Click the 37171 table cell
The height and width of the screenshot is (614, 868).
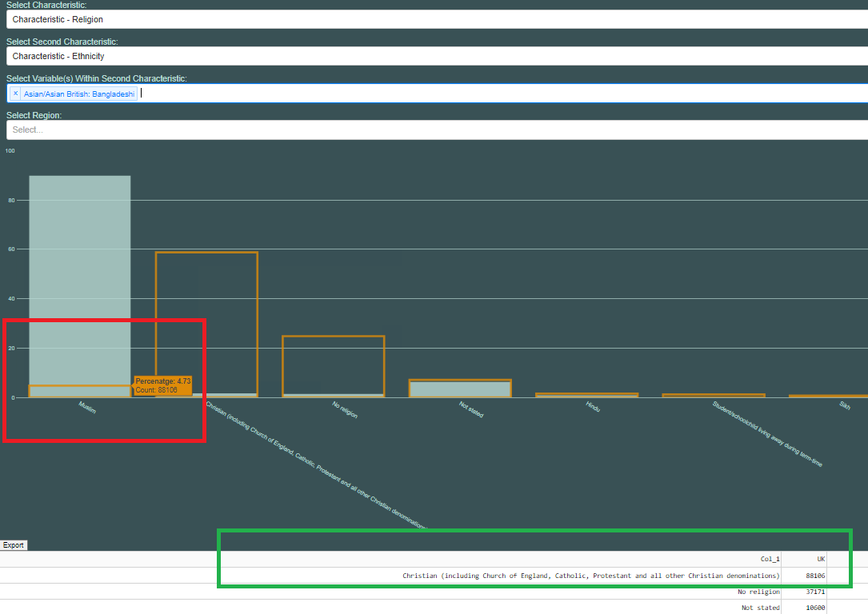point(815,592)
